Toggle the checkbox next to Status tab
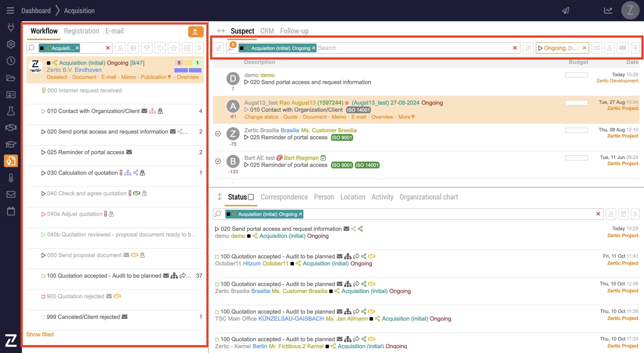Screen dimensions: 644x353 (251, 197)
